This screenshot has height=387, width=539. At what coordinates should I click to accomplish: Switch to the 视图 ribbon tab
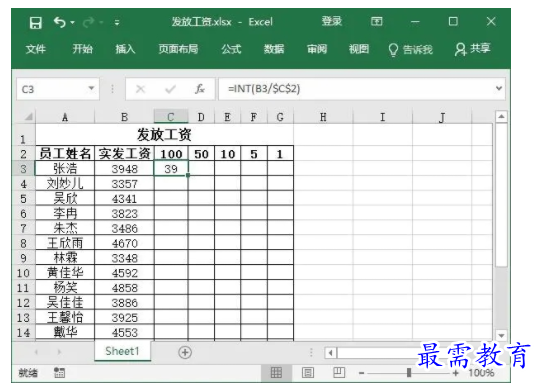pyautogui.click(x=359, y=49)
